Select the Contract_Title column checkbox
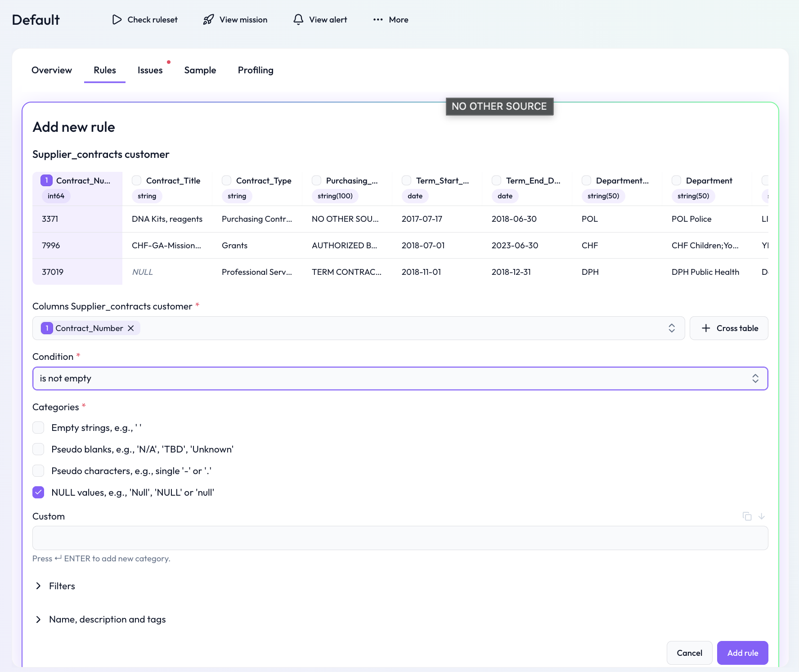The width and height of the screenshot is (799, 672). [137, 180]
